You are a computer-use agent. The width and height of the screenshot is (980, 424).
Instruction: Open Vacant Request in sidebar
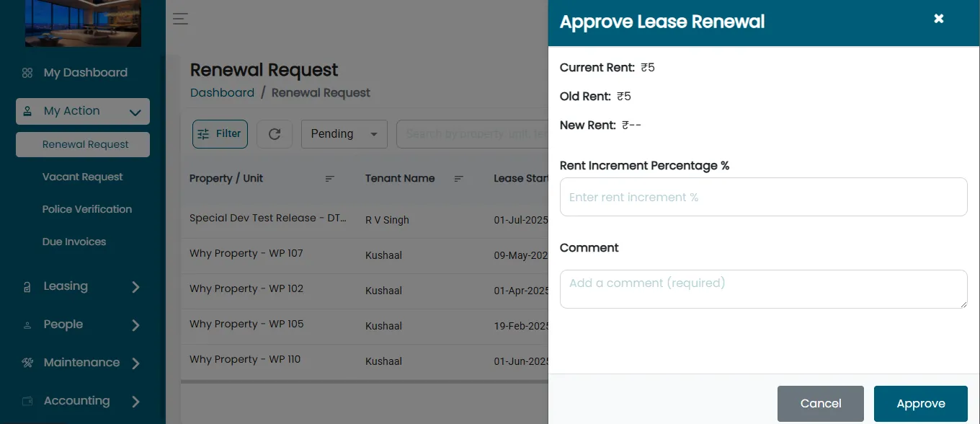(83, 177)
